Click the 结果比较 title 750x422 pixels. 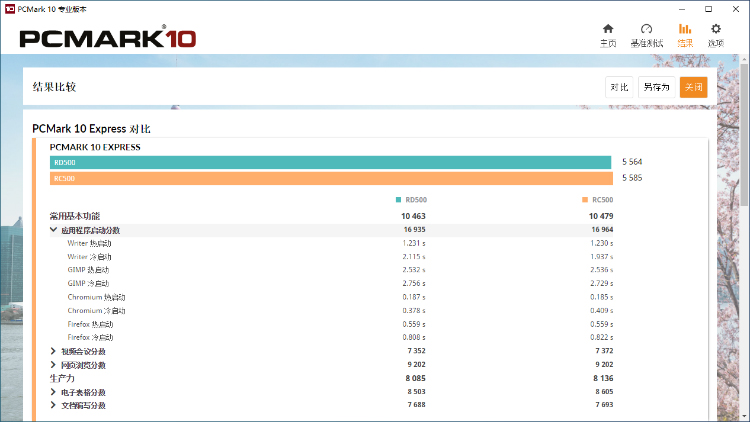55,87
